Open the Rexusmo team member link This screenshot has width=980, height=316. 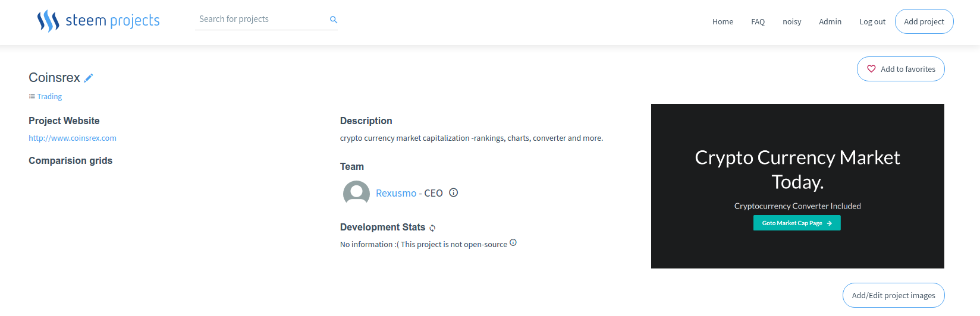pyautogui.click(x=396, y=193)
